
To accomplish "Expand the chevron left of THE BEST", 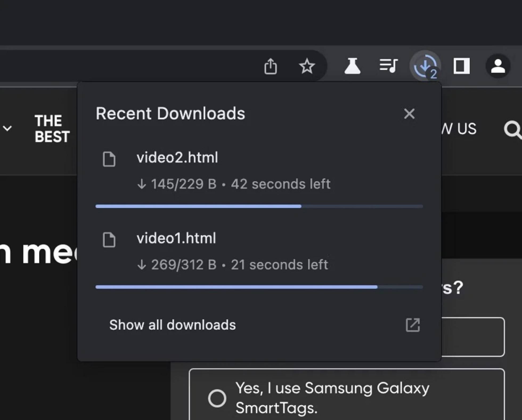I will (x=7, y=128).
